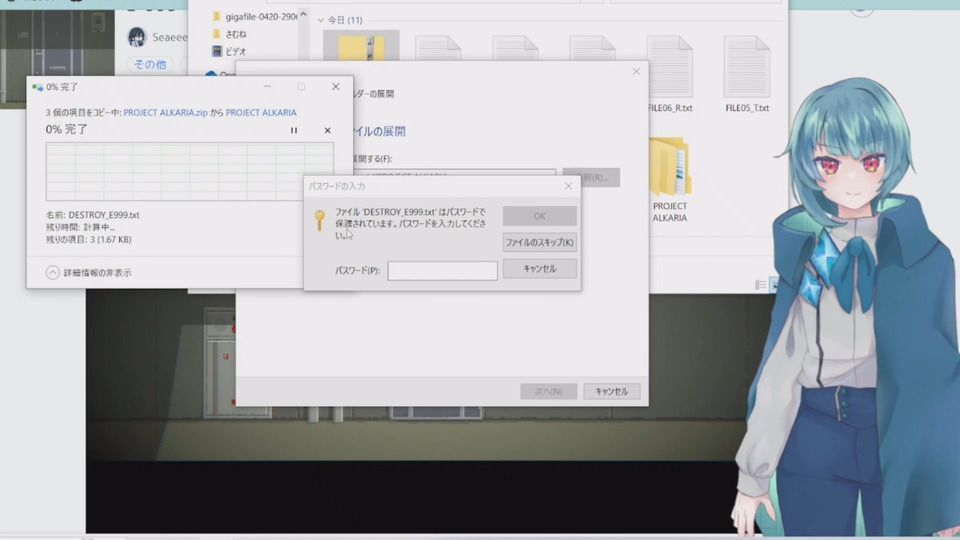Click the 参照(R) browse button

(x=591, y=178)
